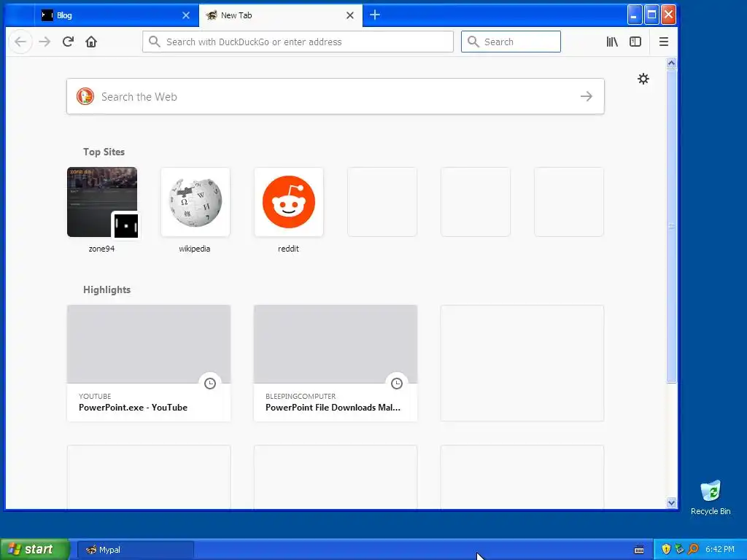Click the magnifier icon in address bar

click(155, 42)
